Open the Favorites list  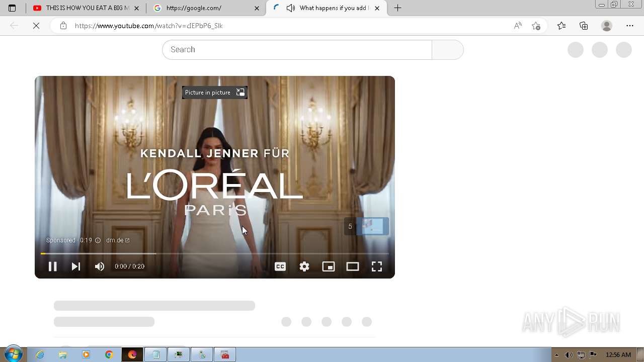click(561, 26)
